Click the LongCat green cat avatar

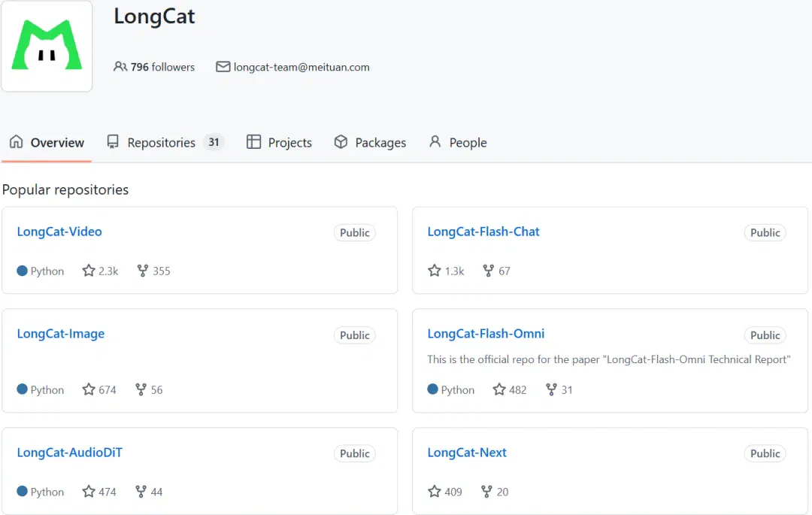click(47, 46)
